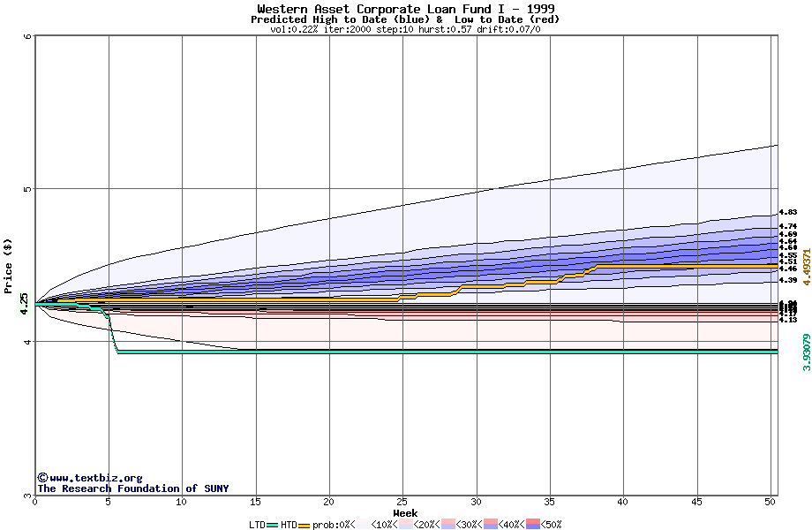Click the Week axis tick label '0'

pyautogui.click(x=34, y=502)
